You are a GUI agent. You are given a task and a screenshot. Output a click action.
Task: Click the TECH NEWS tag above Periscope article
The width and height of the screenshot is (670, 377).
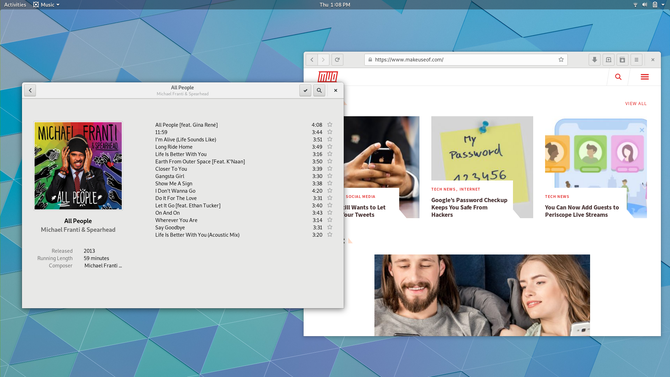(557, 197)
